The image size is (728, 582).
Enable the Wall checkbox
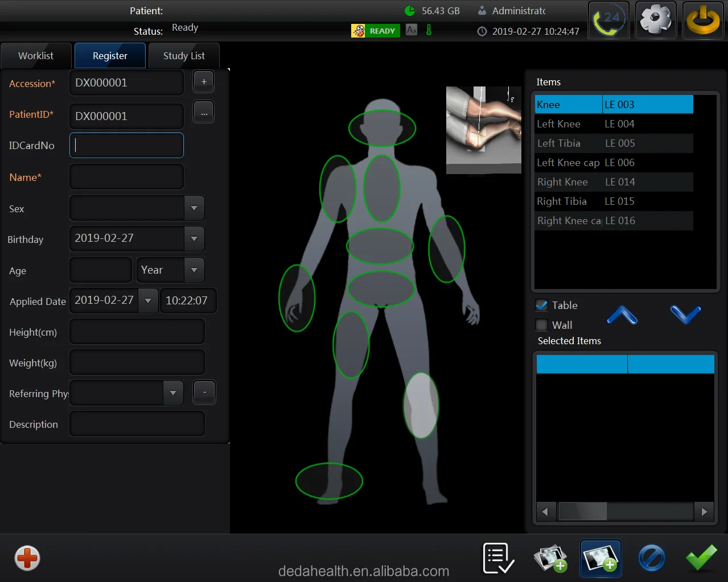coord(542,325)
